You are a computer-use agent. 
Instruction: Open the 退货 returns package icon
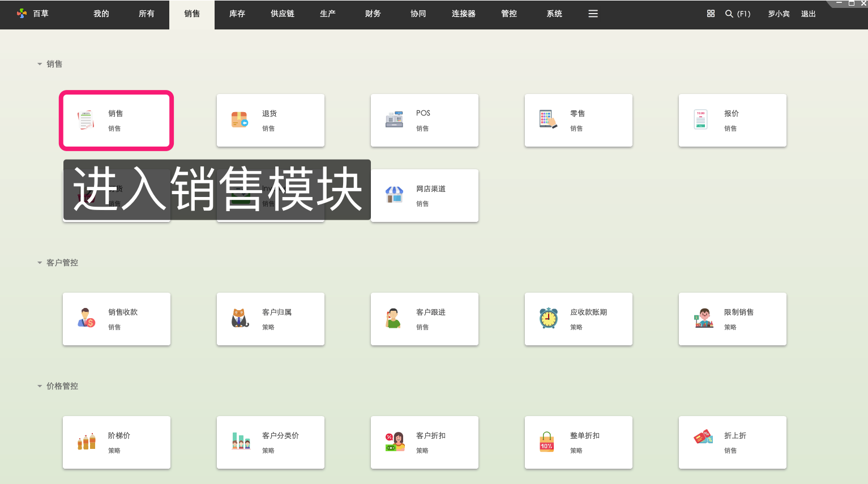coord(240,120)
